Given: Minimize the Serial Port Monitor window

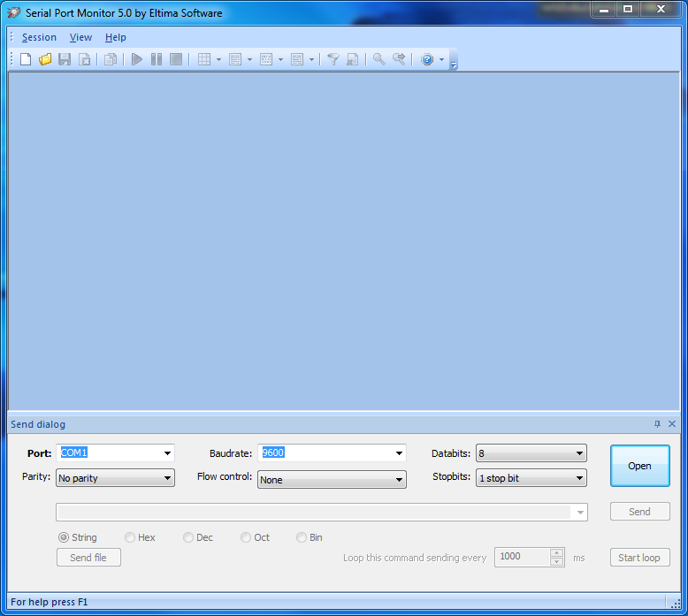Looking at the screenshot, I should coord(604,10).
